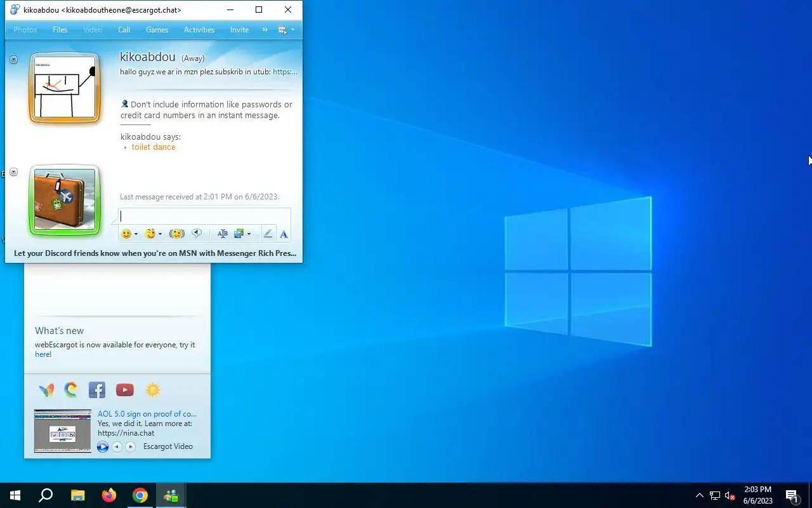This screenshot has width=812, height=508.
Task: Click your suitcase display picture
Action: [65, 200]
